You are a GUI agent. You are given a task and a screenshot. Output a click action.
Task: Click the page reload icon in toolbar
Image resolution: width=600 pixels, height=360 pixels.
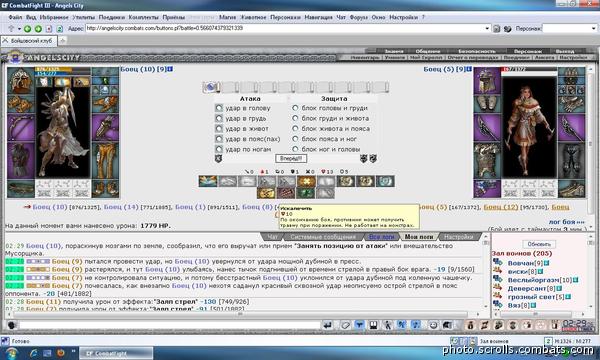(60, 29)
